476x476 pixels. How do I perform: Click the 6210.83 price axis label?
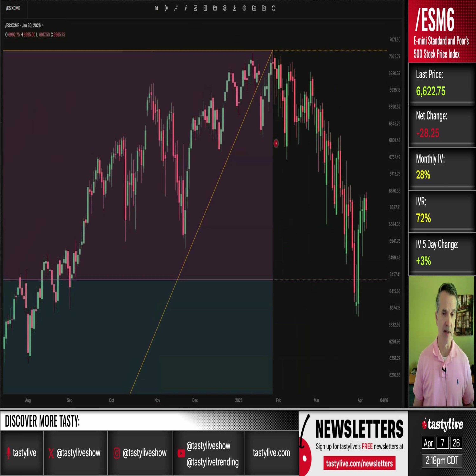point(395,375)
